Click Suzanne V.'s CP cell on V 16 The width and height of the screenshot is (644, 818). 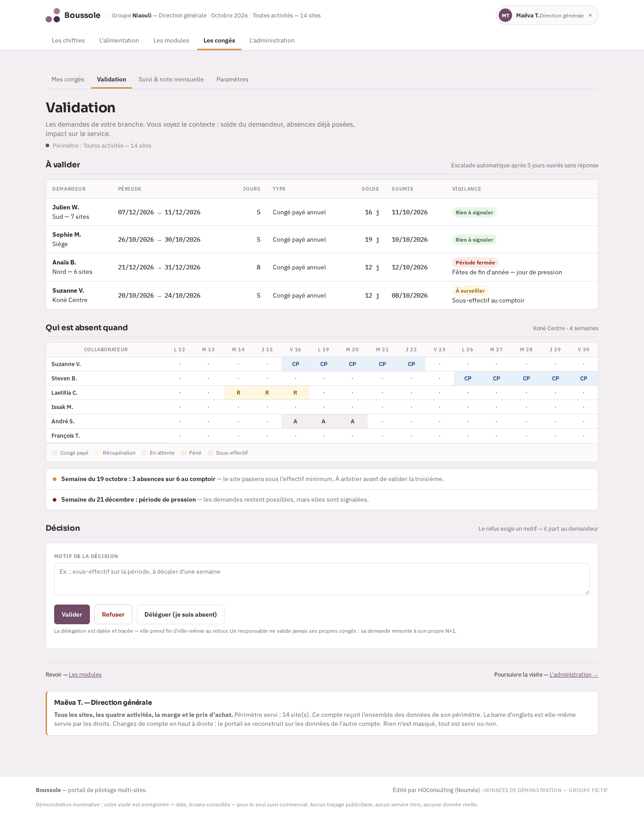point(296,364)
